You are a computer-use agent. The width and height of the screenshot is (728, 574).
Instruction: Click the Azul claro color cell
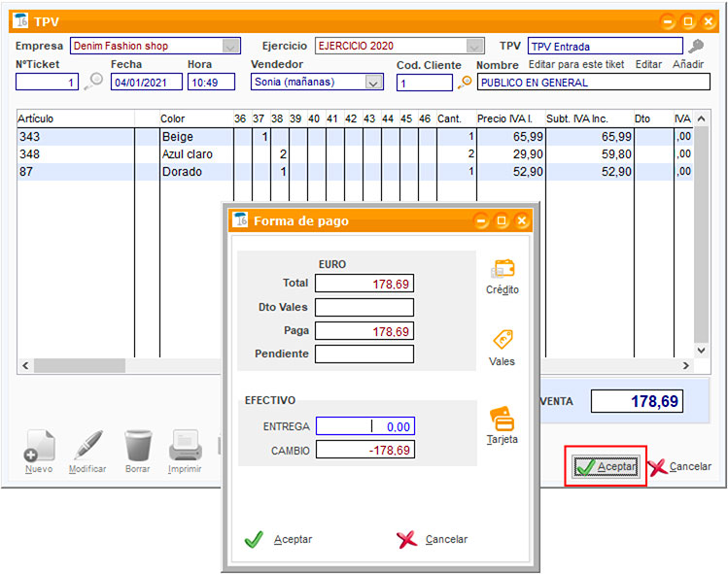[x=196, y=154]
